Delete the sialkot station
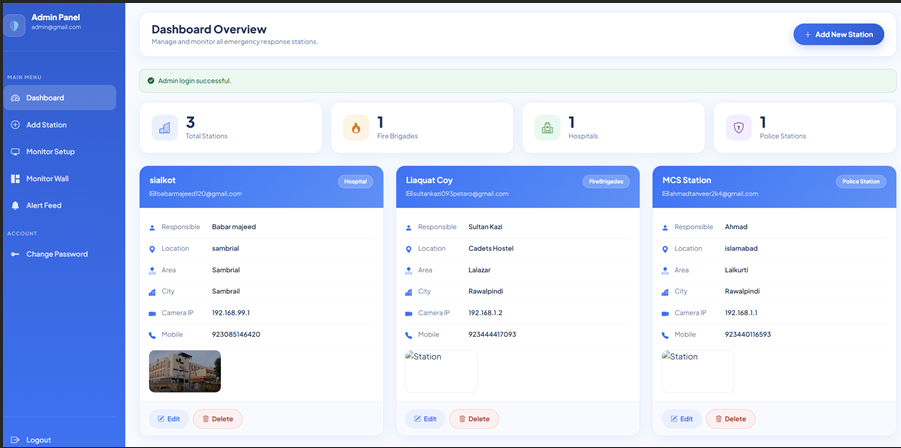Image resolution: width=901 pixels, height=448 pixels. [x=217, y=419]
